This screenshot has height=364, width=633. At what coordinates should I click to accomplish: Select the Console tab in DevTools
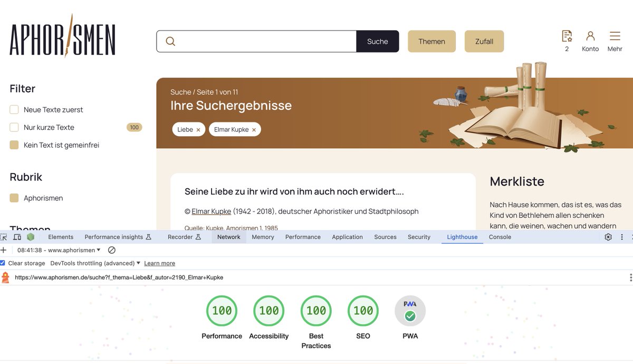point(500,237)
